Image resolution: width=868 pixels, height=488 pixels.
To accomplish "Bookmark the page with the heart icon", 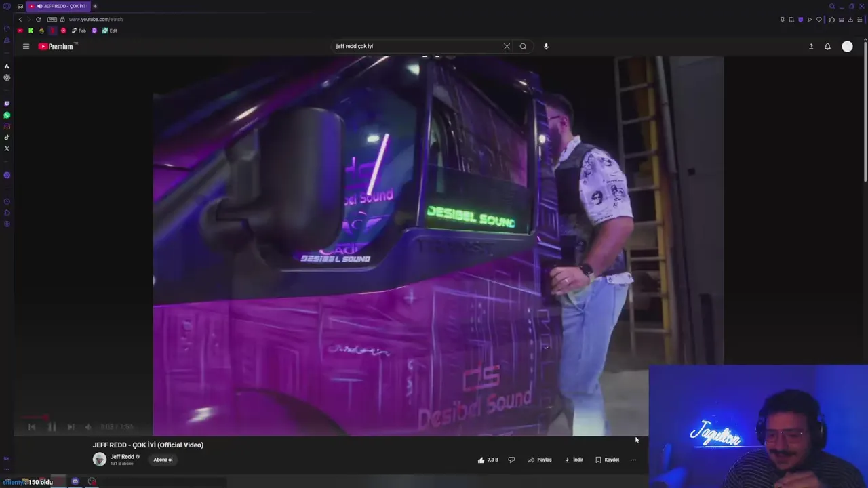I will [819, 20].
